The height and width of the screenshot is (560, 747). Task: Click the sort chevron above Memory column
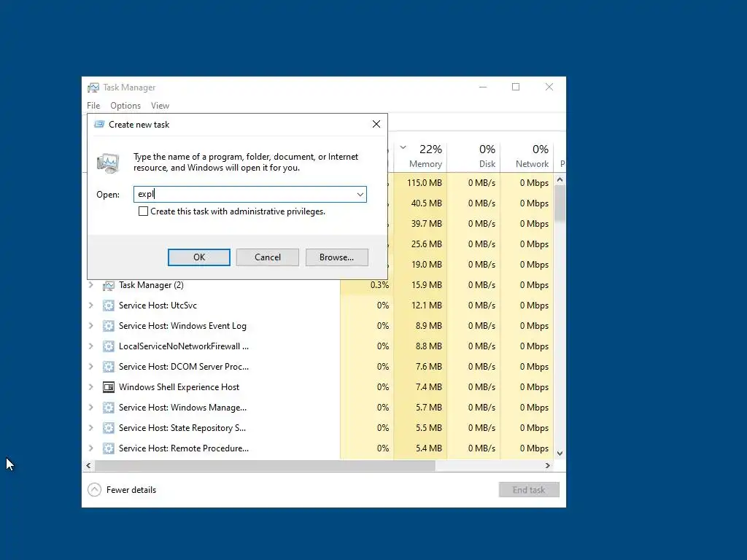[403, 147]
